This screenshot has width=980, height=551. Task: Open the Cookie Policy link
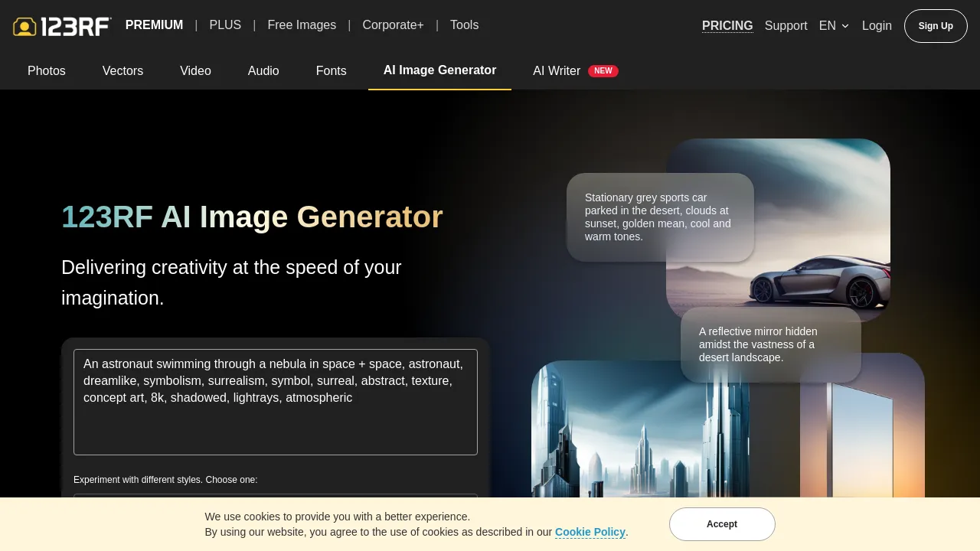click(590, 532)
